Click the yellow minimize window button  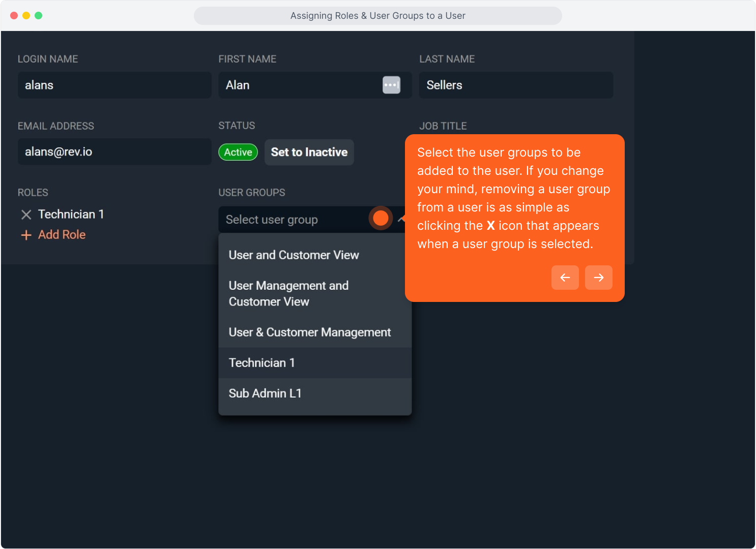26,16
